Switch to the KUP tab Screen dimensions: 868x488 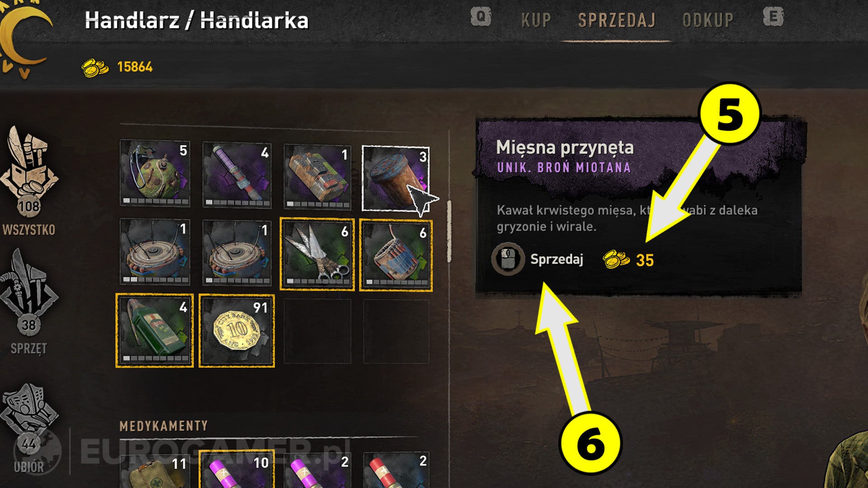pyautogui.click(x=536, y=20)
